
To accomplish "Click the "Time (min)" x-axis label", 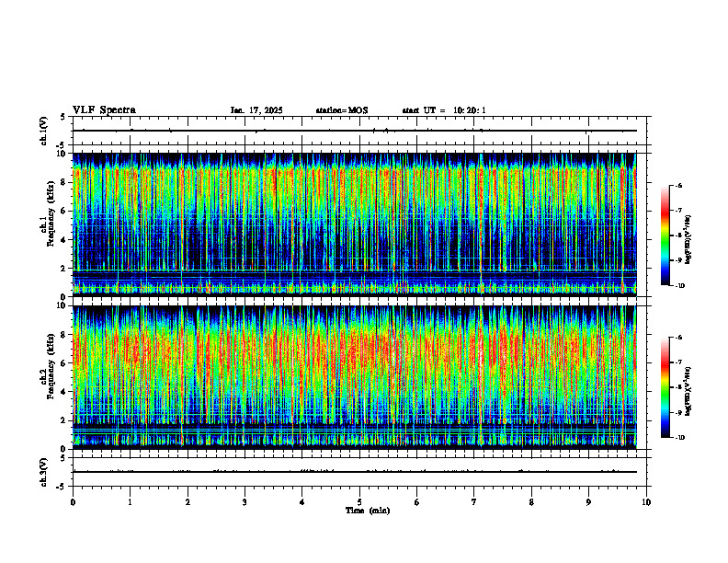I will (368, 511).
